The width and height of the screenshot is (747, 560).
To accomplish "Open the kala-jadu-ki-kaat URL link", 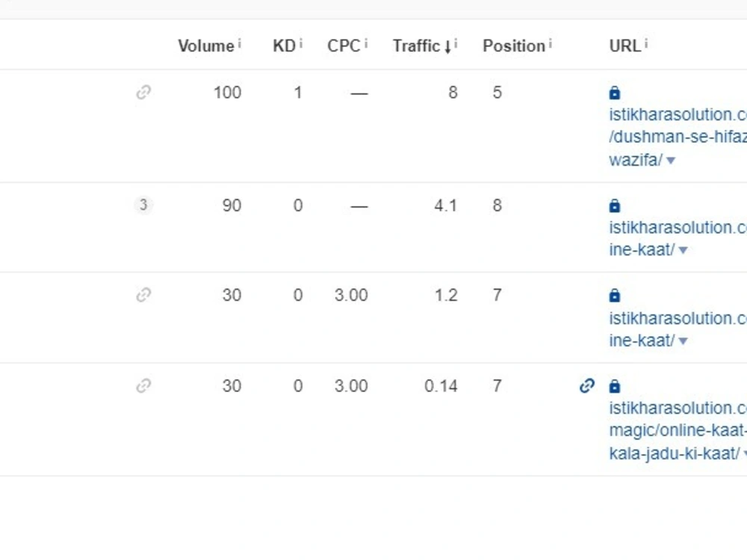I will tap(678, 431).
